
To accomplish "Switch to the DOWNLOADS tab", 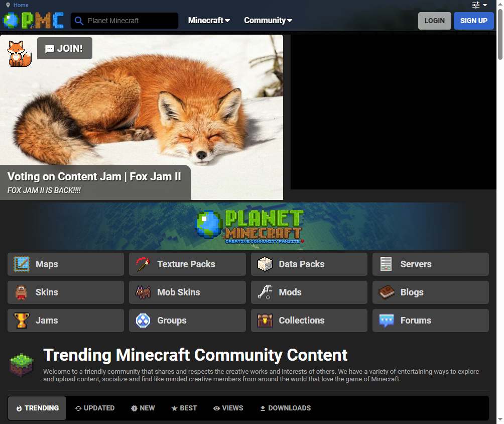I will click(x=286, y=408).
